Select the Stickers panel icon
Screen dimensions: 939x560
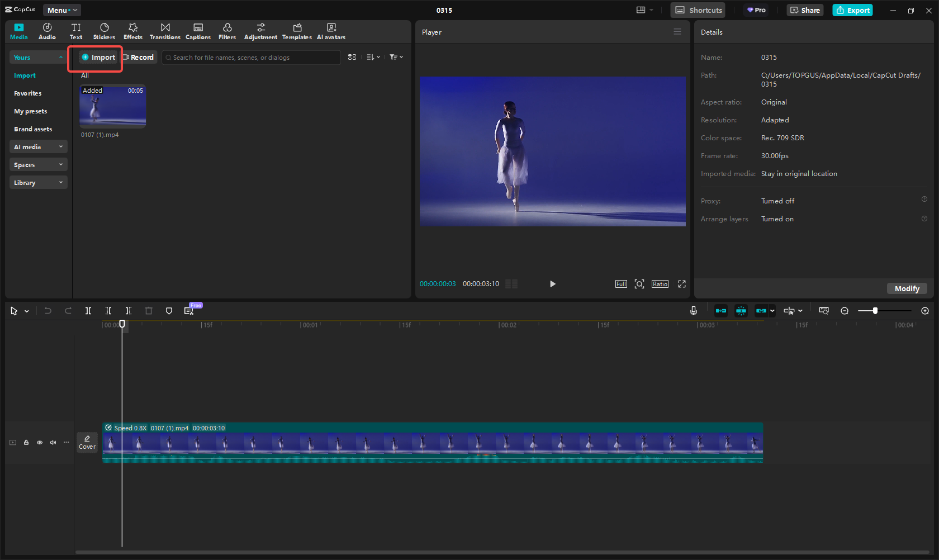104,31
